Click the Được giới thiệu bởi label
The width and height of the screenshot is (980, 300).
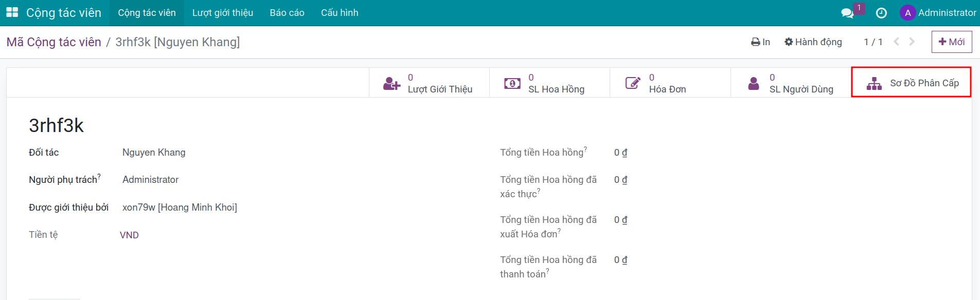(x=68, y=208)
